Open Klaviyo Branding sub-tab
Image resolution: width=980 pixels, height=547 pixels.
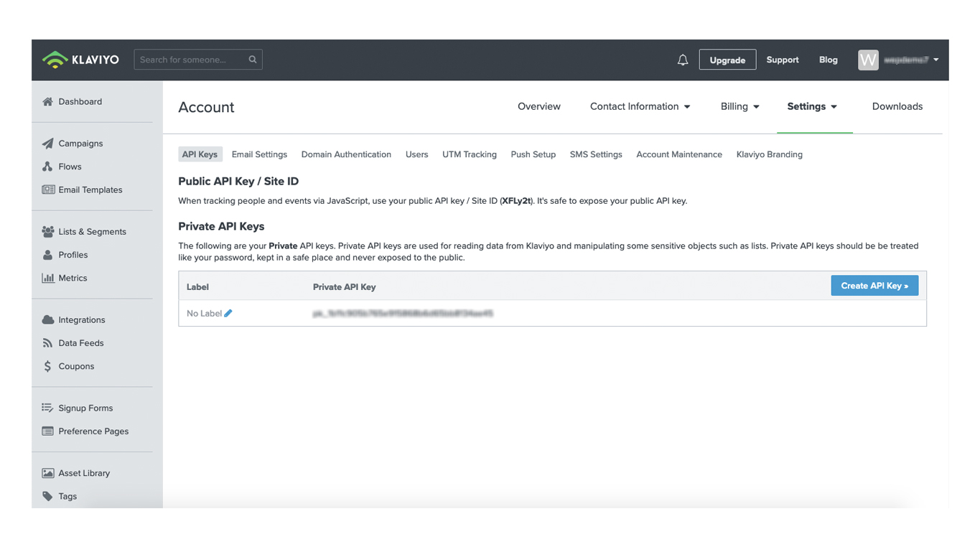(x=770, y=154)
